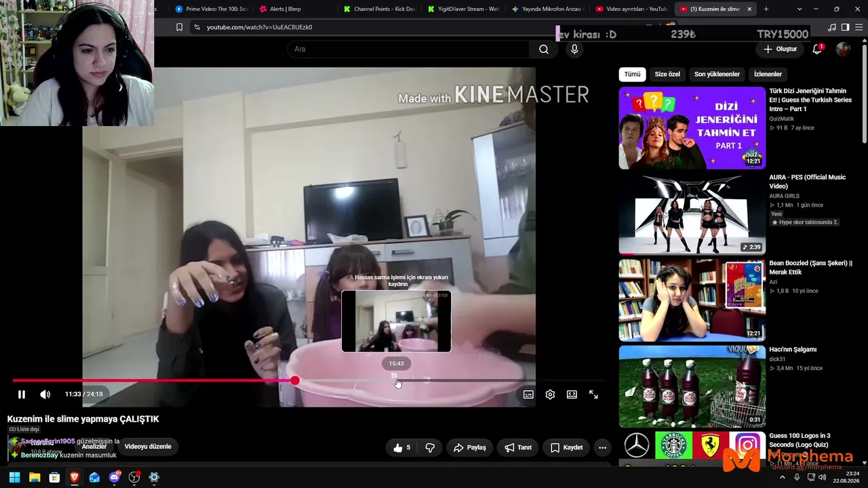Select the İzlenenler filter chip
This screenshot has width=868, height=488.
[768, 74]
